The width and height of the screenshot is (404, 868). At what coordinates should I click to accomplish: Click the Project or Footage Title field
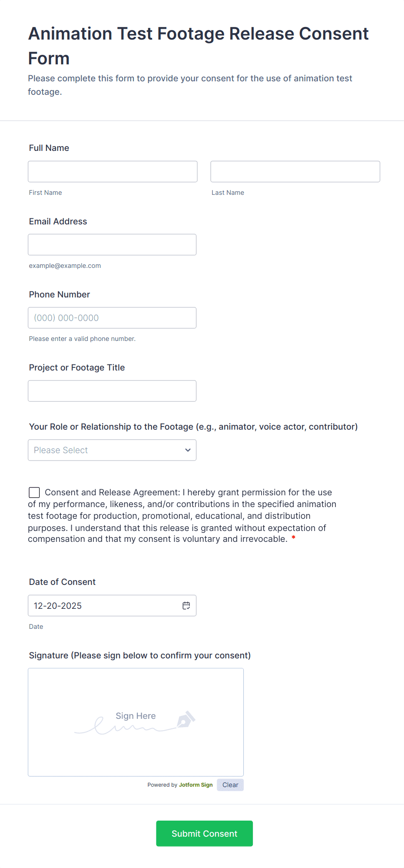[x=112, y=391]
